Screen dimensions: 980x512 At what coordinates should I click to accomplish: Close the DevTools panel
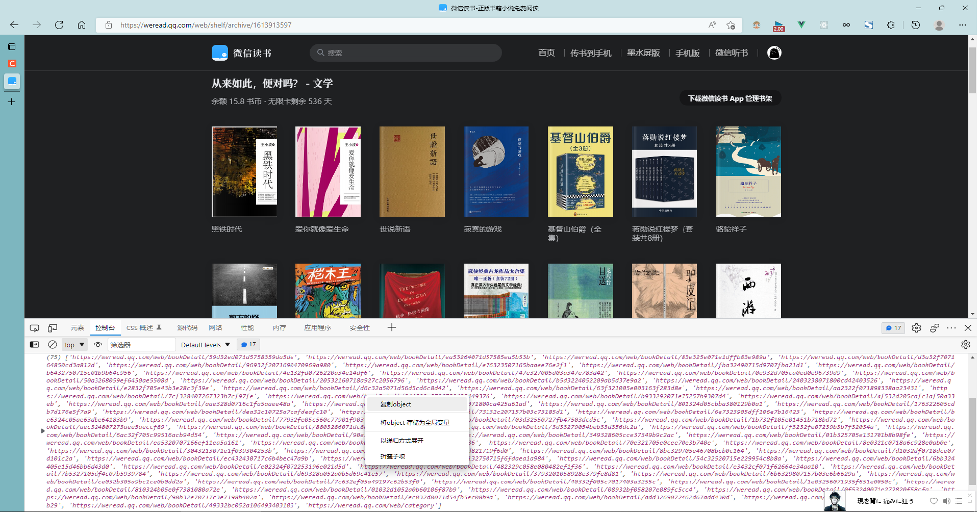point(968,328)
